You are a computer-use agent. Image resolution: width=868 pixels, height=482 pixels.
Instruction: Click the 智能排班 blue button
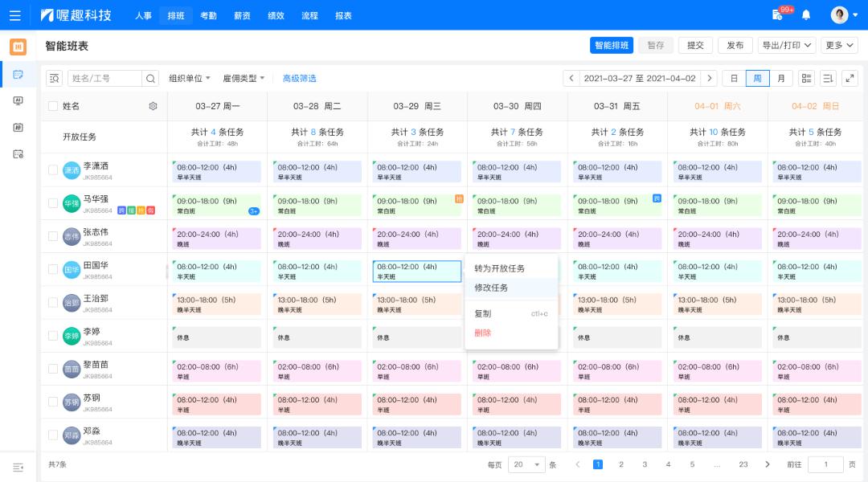612,46
